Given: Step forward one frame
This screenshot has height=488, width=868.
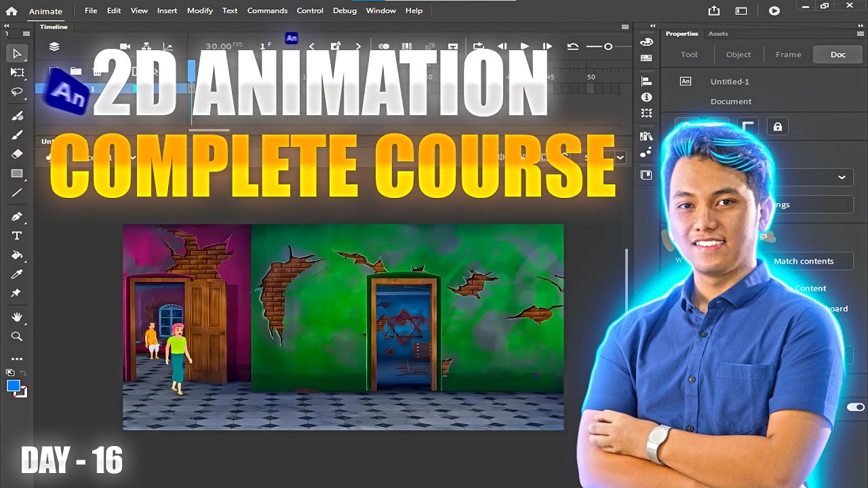Looking at the screenshot, I should tap(547, 47).
